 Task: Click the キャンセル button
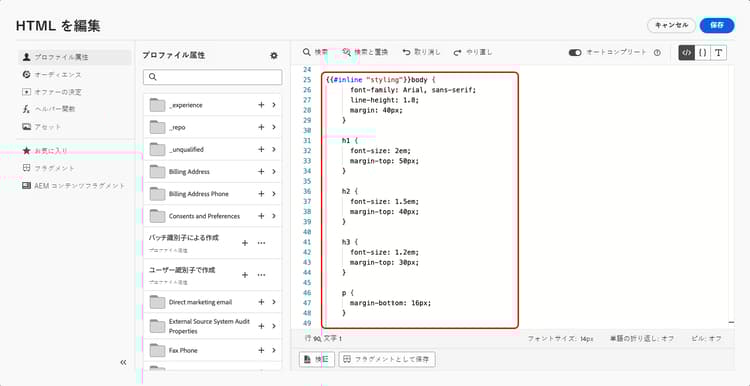pos(671,25)
